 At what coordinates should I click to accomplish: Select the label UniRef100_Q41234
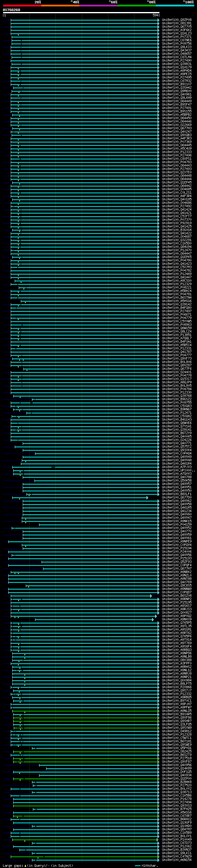177,511
